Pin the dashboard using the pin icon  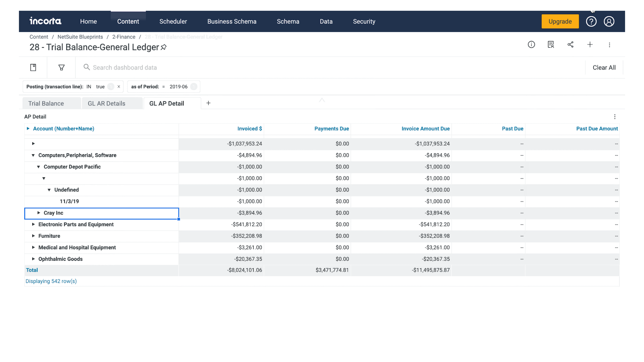(163, 47)
